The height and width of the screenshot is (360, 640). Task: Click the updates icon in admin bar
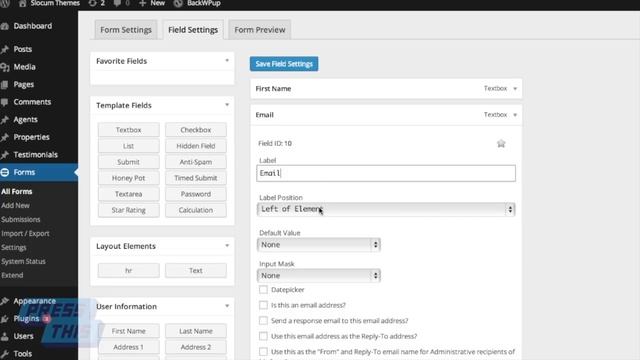(x=92, y=3)
